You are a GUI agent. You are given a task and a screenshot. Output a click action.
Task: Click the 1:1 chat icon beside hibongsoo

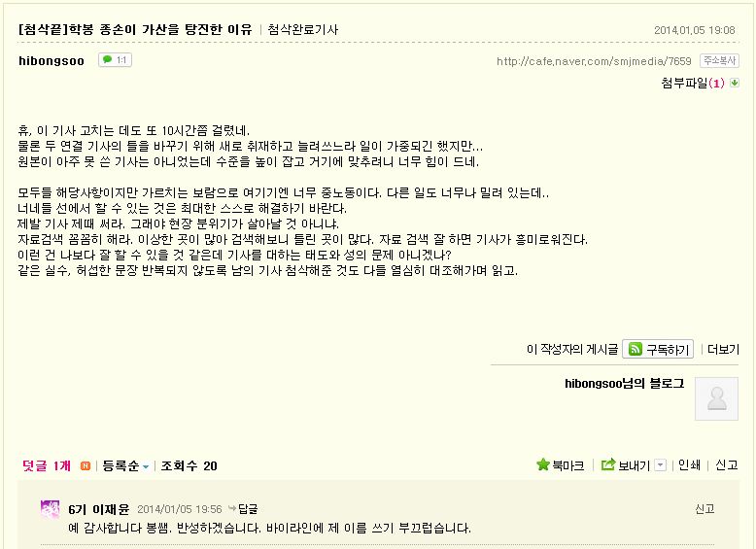pos(115,60)
